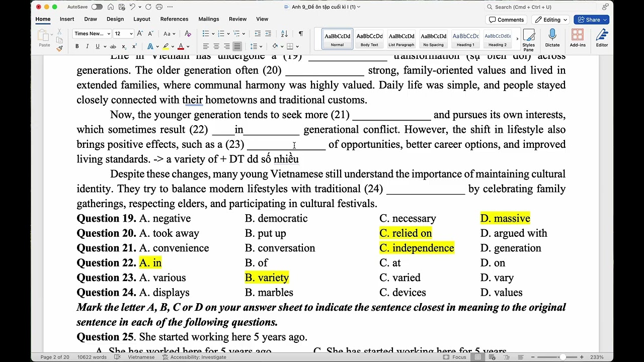Click the Redo icon
The height and width of the screenshot is (362, 644).
click(148, 7)
